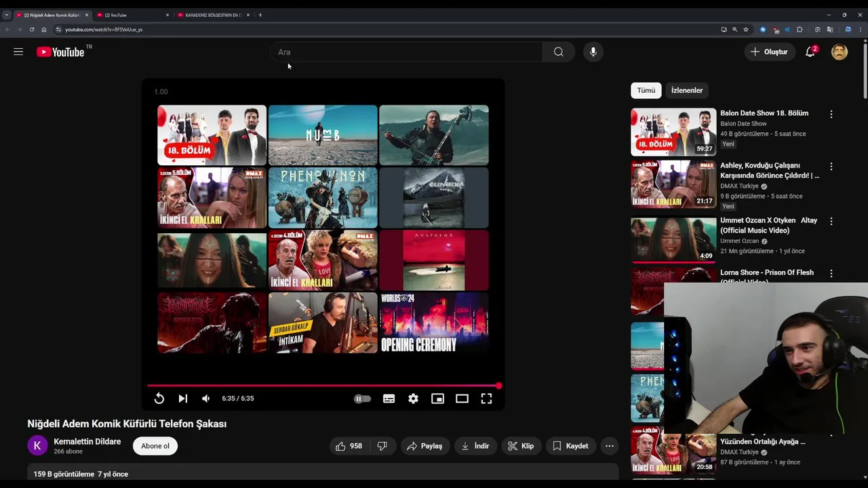Open Kemalettin Dildare channel name
Screen dimensions: 868x488
pos(87,442)
